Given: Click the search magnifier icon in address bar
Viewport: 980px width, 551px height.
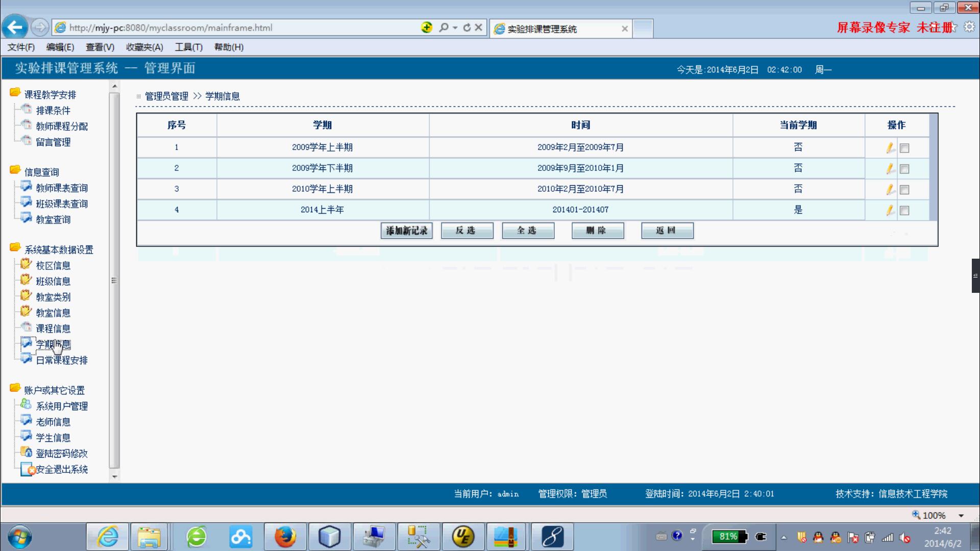Looking at the screenshot, I should click(x=444, y=28).
